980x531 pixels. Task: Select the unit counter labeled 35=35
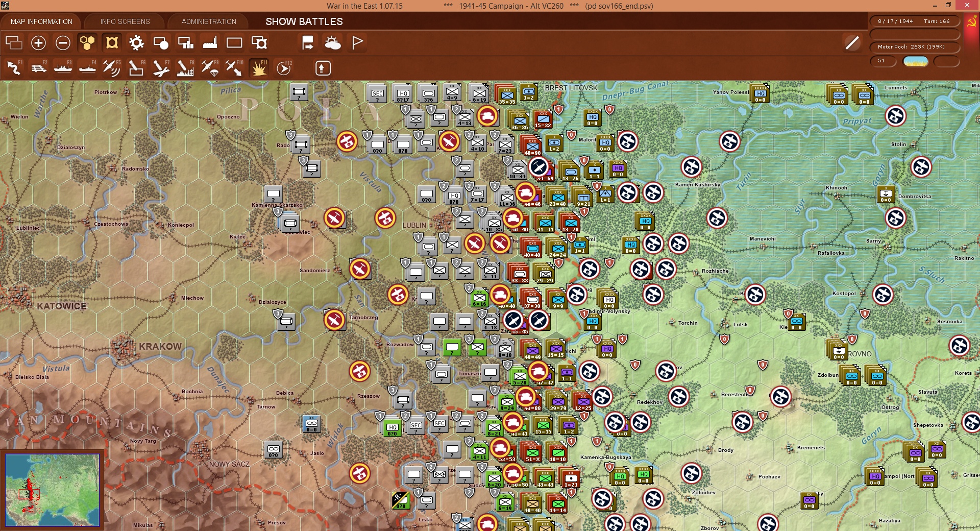click(x=506, y=94)
